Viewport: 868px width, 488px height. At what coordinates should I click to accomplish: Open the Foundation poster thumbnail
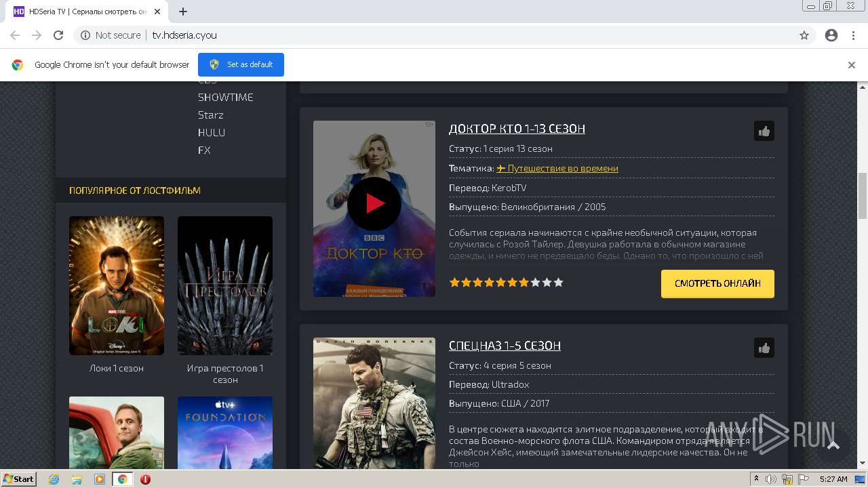[x=225, y=432]
